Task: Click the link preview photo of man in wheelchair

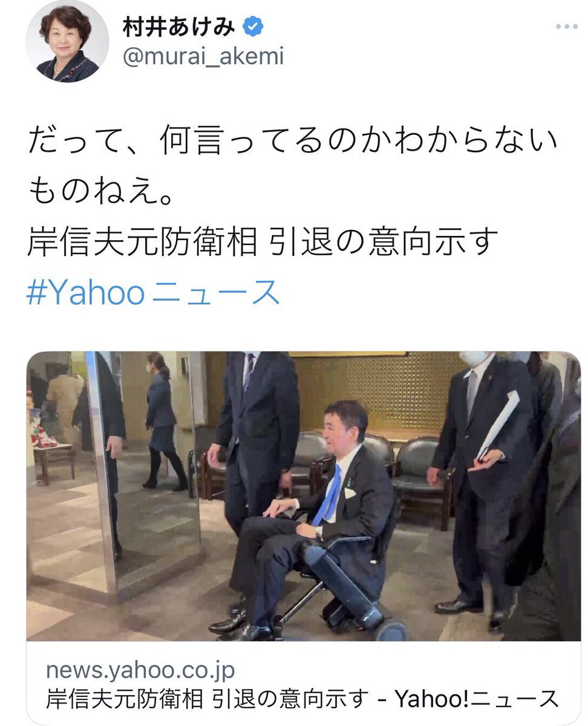Action: click(x=304, y=496)
